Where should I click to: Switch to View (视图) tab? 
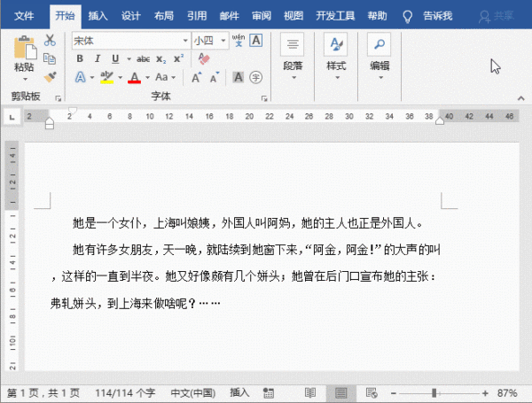(293, 16)
